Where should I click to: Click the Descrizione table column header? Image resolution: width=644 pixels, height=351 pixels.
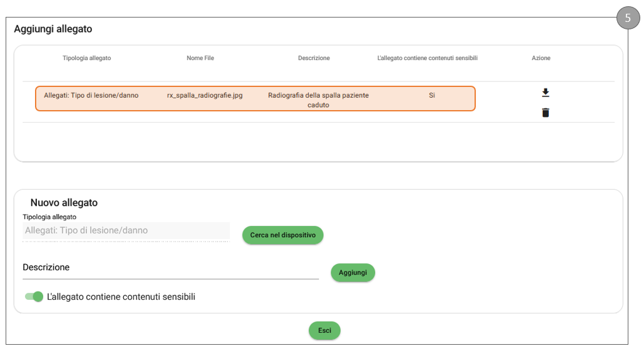[x=314, y=58]
